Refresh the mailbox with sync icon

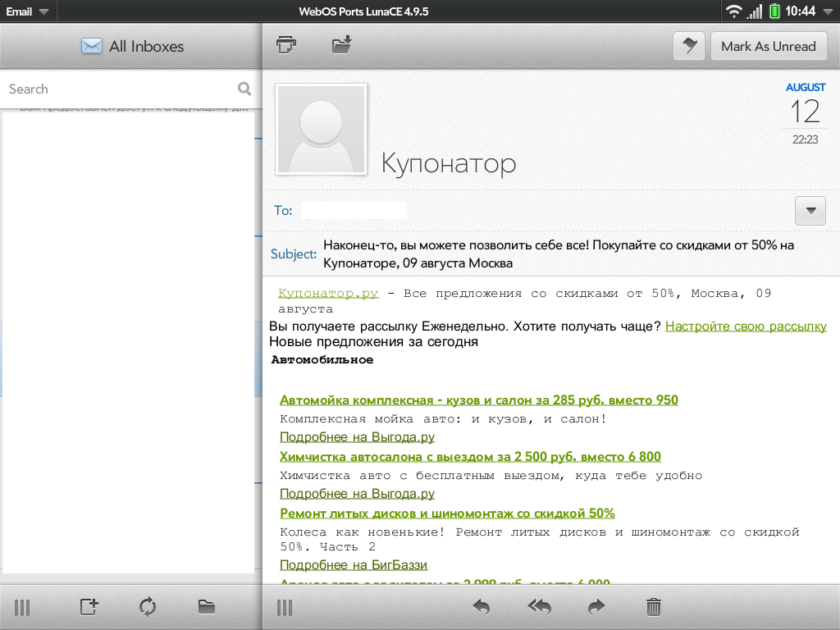148,607
